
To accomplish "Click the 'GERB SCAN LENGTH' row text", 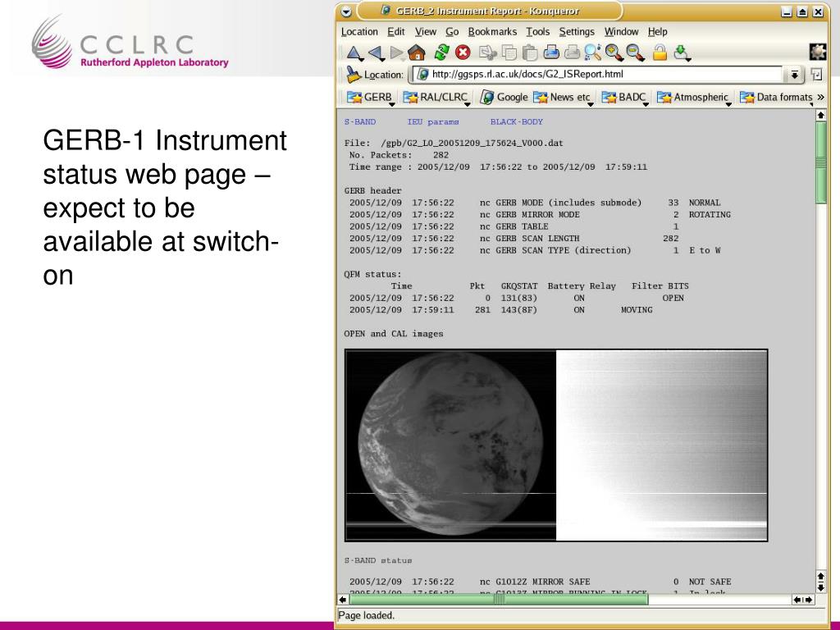I will point(537,239).
